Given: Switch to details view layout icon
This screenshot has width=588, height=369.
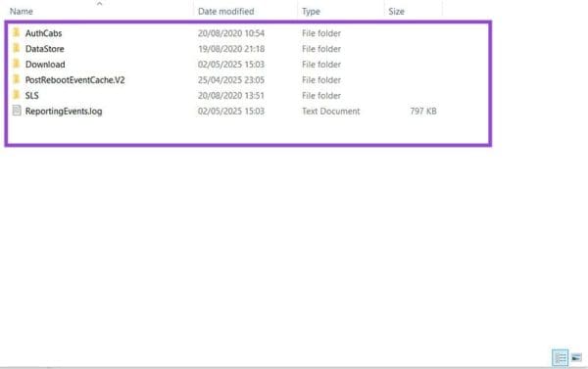Looking at the screenshot, I should (x=560, y=358).
